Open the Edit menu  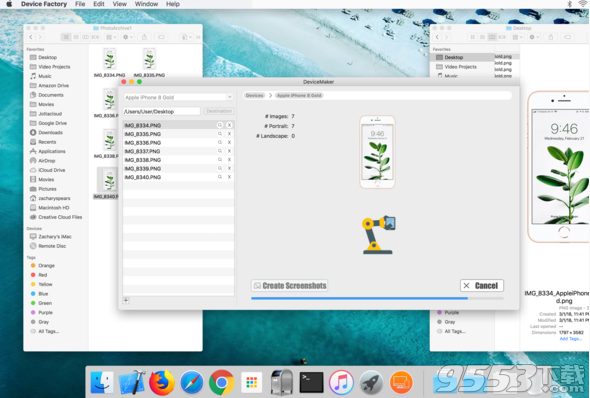coord(99,4)
